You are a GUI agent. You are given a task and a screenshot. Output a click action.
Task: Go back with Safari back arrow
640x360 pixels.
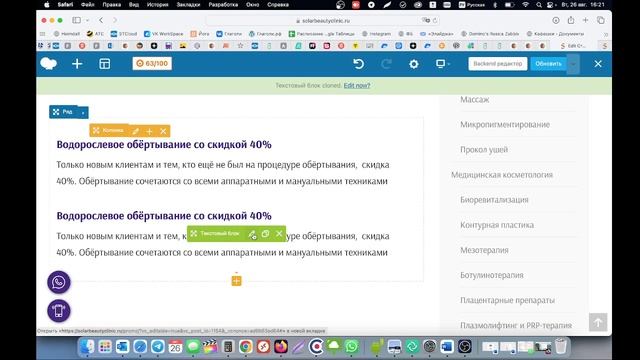101,20
